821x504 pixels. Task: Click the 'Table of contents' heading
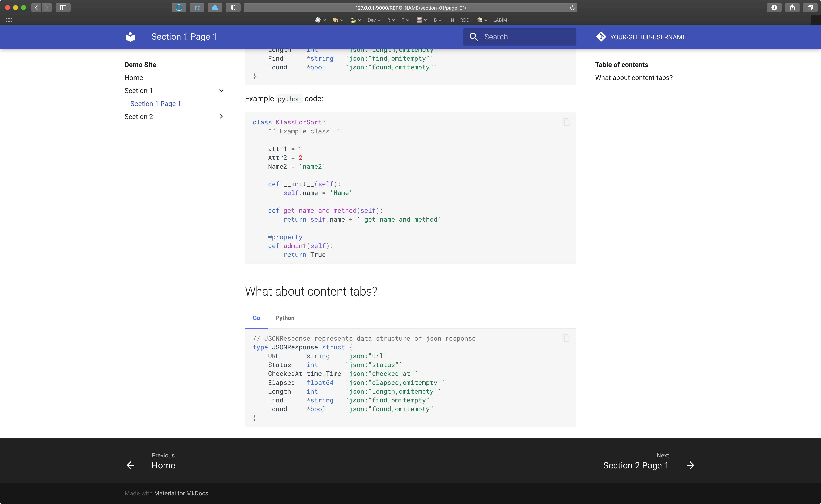[621, 64]
